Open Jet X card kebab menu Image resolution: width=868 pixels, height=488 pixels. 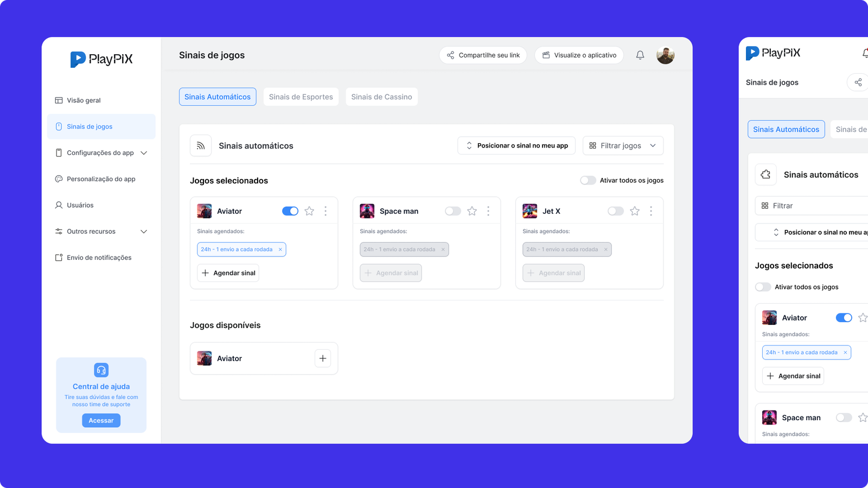point(651,211)
